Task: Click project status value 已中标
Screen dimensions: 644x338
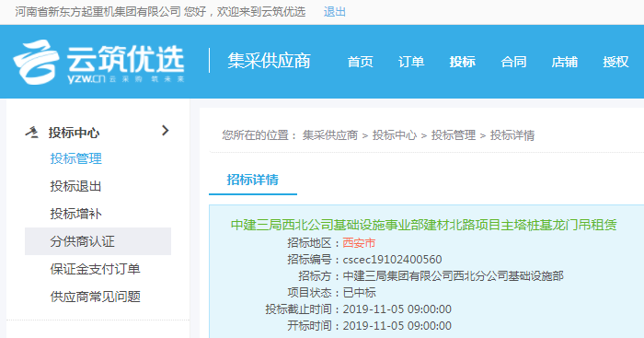Action: 359,292
